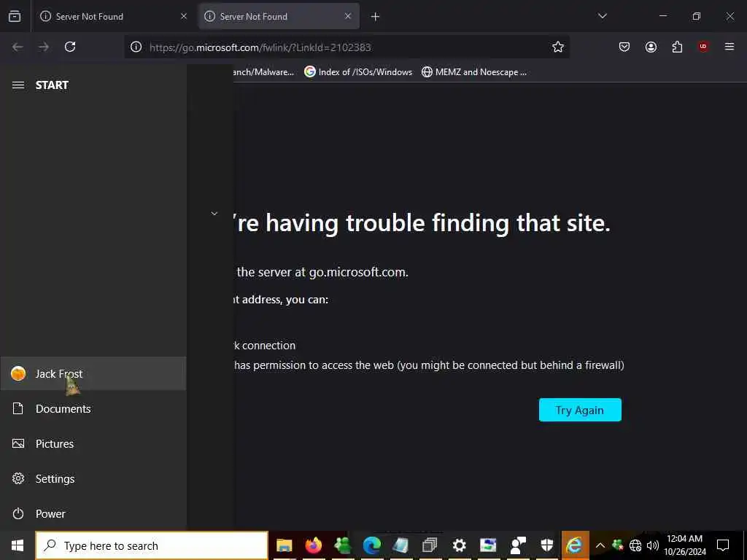Open the uBlock Origin extension icon

[703, 47]
